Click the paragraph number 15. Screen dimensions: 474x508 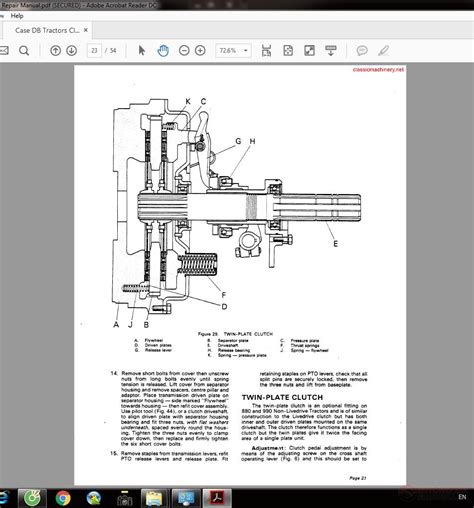114,453
